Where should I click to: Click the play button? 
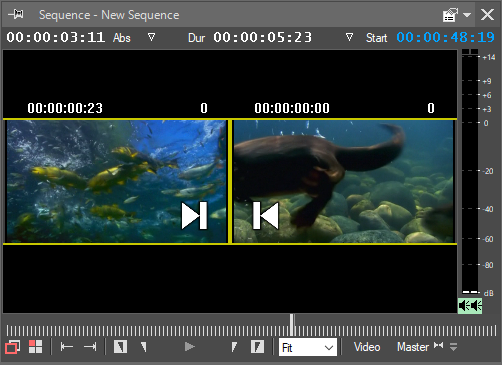(190, 347)
